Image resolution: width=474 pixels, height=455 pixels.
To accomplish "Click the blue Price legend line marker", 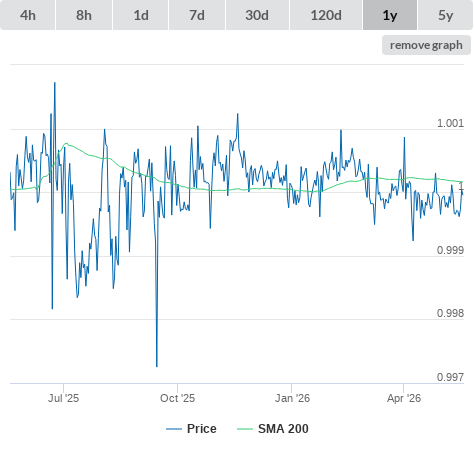I will (x=174, y=429).
